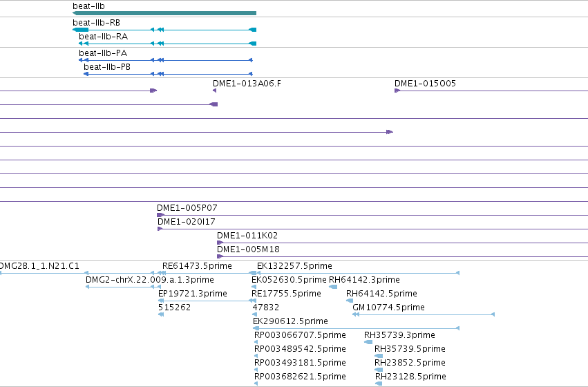The width and height of the screenshot is (588, 387).
Task: Select the beat-IIb gene bar
Action: [164, 13]
